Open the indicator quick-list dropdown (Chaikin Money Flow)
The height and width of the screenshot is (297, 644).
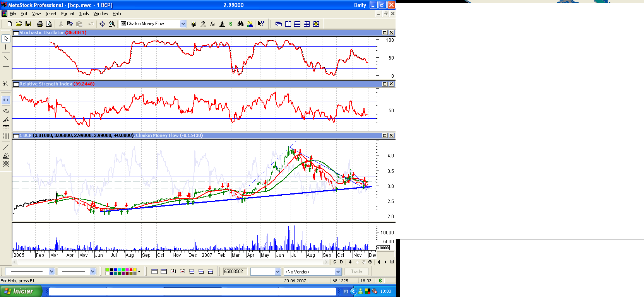pyautogui.click(x=183, y=24)
